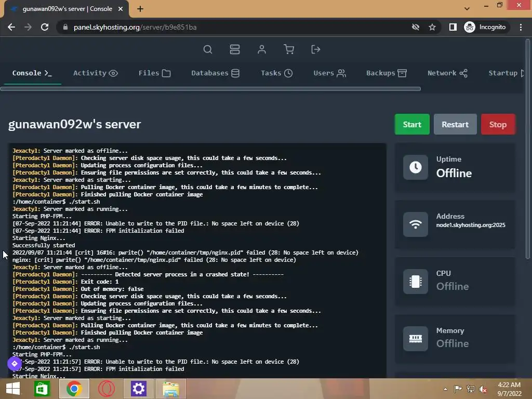Click the 'Exit code: 1' console line

tap(65, 282)
